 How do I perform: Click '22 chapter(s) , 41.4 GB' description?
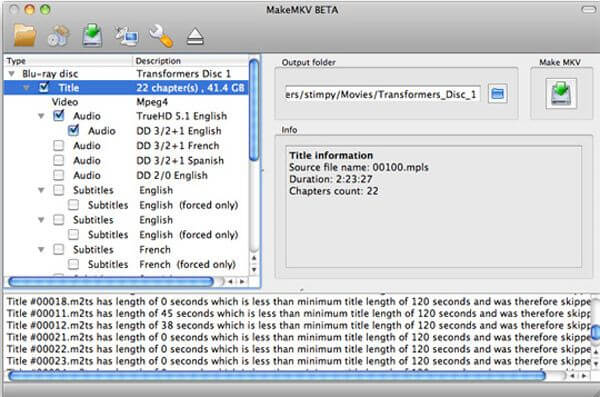(x=190, y=88)
